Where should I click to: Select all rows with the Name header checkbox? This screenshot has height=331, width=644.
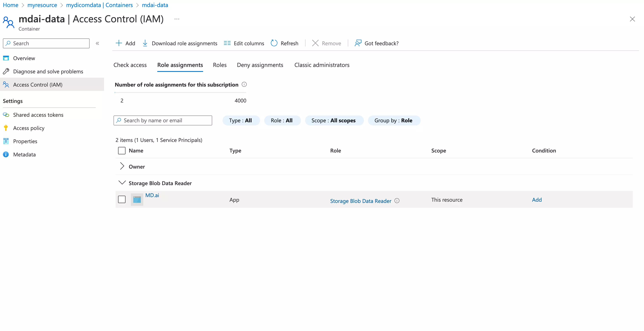tap(122, 151)
